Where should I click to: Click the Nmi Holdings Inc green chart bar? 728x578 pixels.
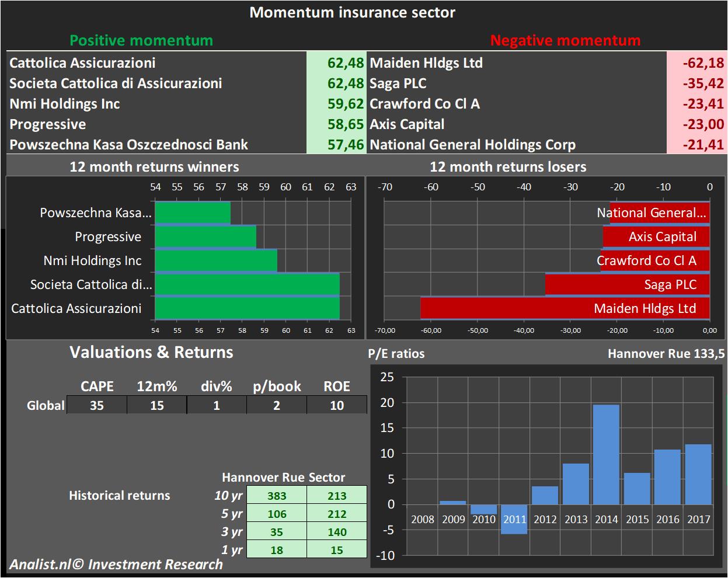(x=216, y=260)
